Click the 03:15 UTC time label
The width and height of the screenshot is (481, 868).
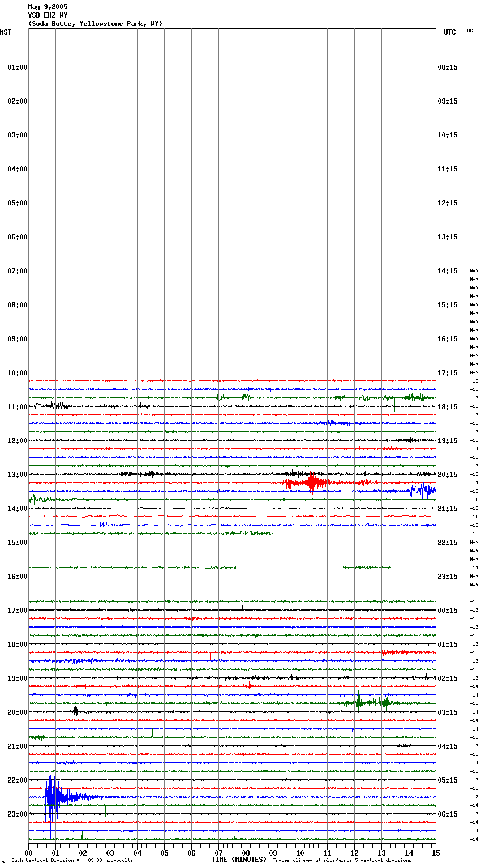coord(448,712)
